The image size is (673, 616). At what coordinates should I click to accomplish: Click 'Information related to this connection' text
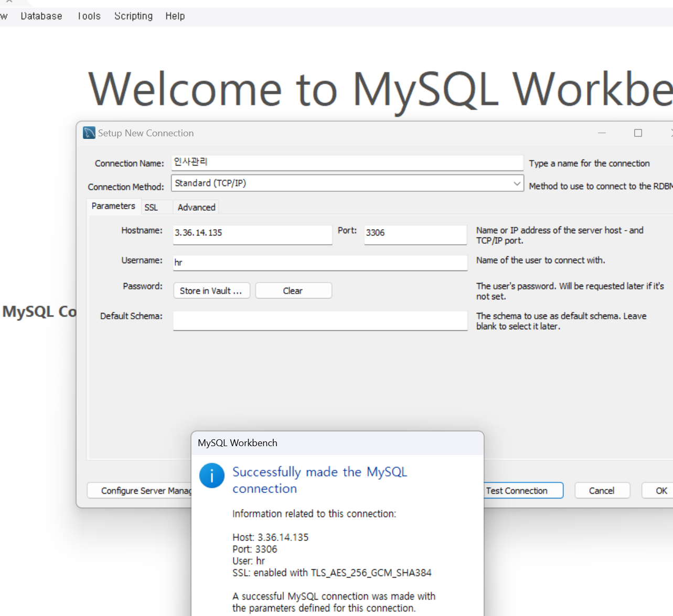point(314,514)
